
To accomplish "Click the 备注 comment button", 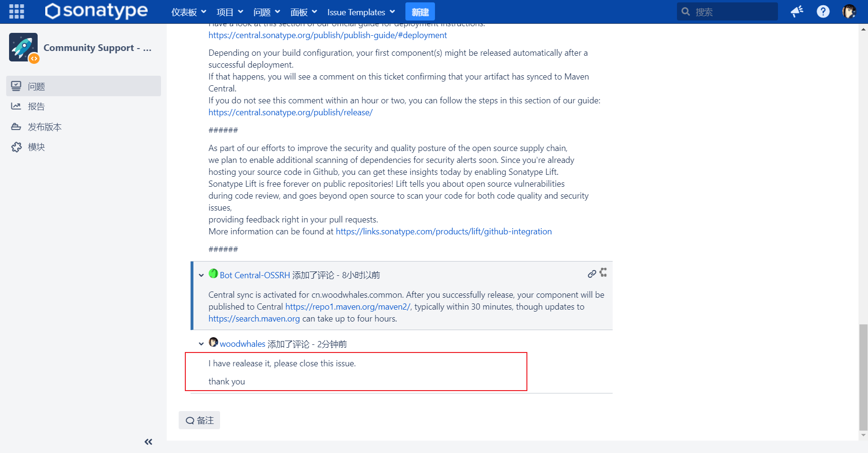I will 199,420.
